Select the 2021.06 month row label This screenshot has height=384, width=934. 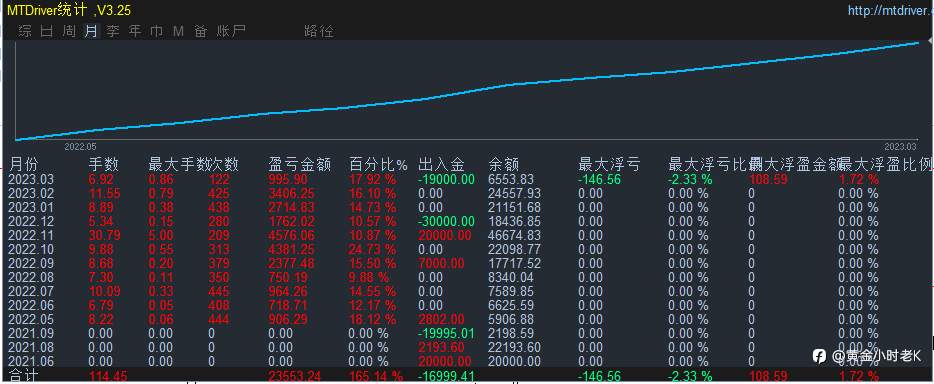pos(31,361)
